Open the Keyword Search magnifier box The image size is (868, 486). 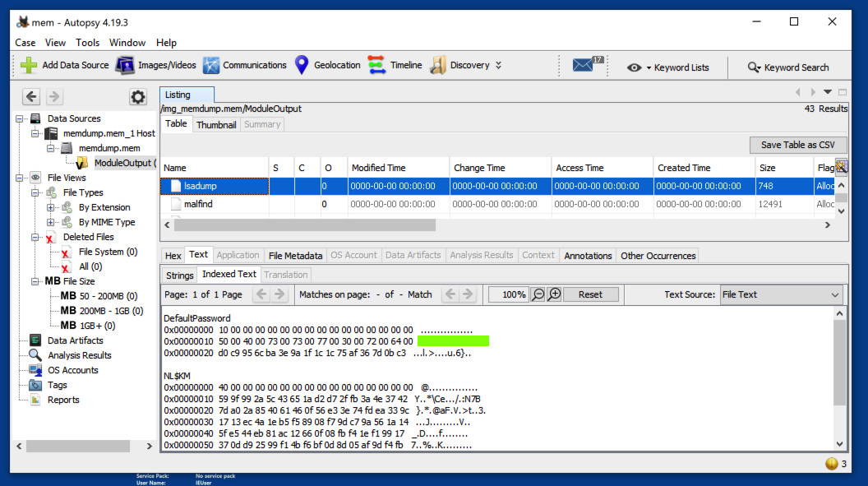(788, 67)
